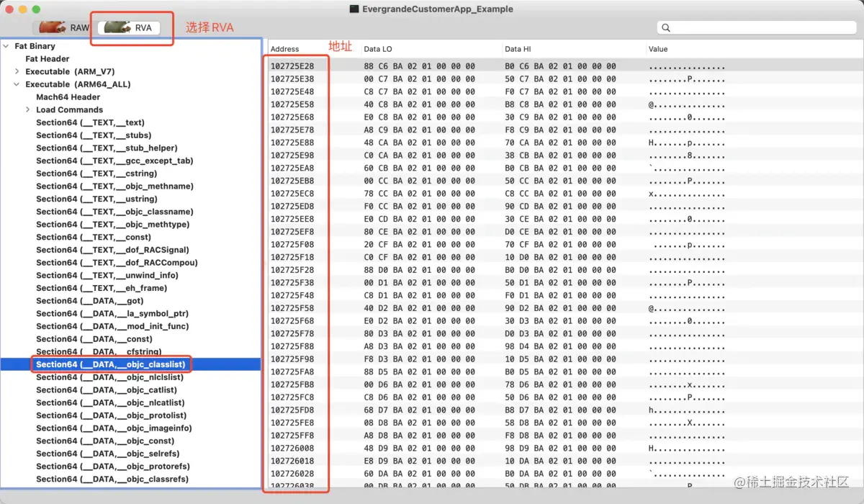Screen dimensions: 864x504
Task: Open Section64 (__DATA,__objc_protorefs)
Action: tap(113, 466)
